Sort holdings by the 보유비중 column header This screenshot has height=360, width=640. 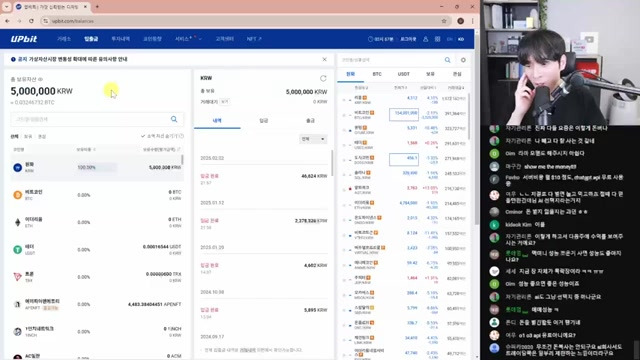click(86, 149)
